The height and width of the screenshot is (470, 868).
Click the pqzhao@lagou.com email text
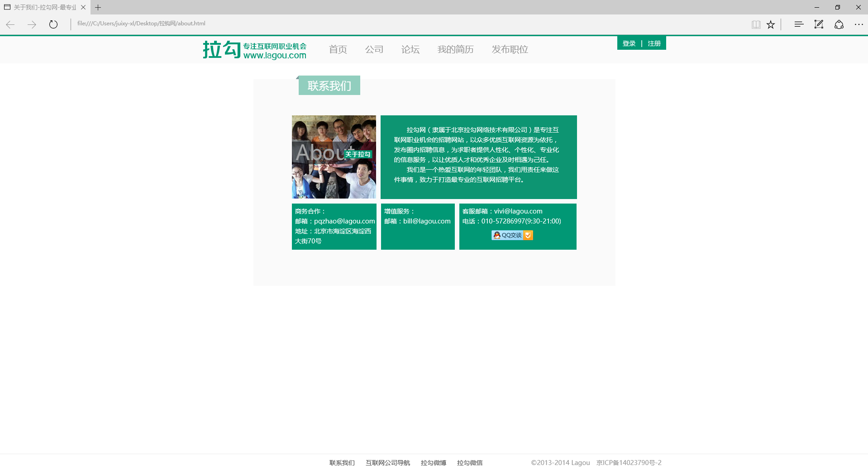[344, 221]
